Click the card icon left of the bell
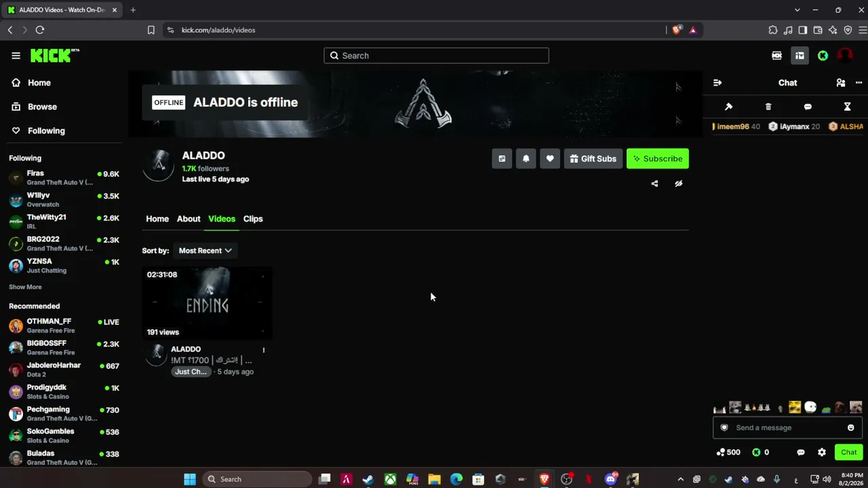 click(x=502, y=159)
